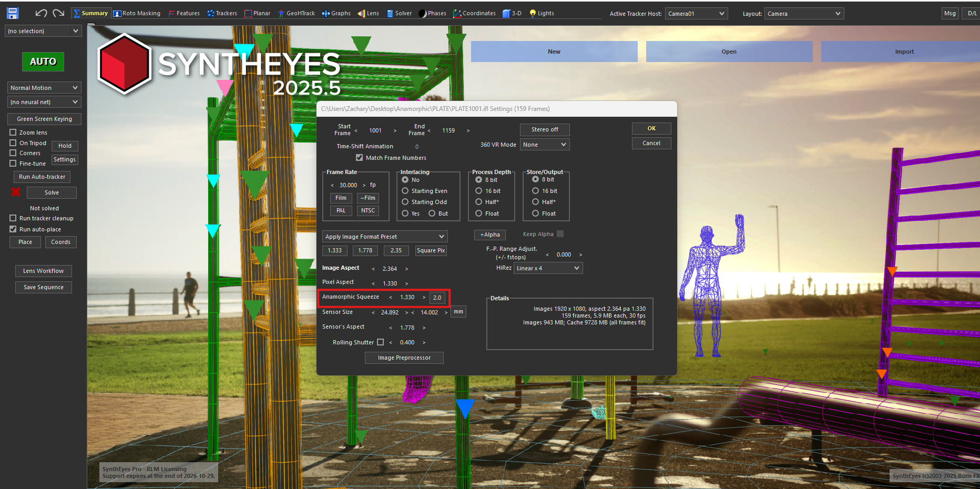Screen dimensions: 980x489
Task: Click the green AUTO button
Action: [x=43, y=62]
